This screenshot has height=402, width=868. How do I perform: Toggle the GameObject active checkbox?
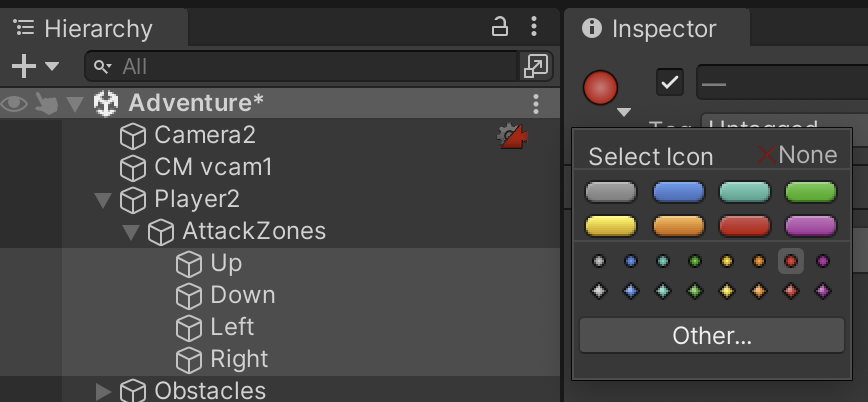(669, 82)
